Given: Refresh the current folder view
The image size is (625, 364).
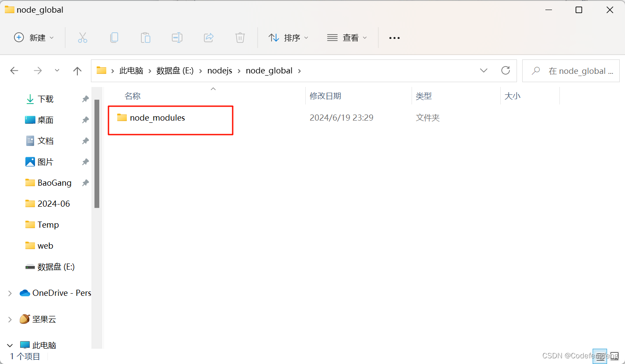Looking at the screenshot, I should tap(506, 70).
